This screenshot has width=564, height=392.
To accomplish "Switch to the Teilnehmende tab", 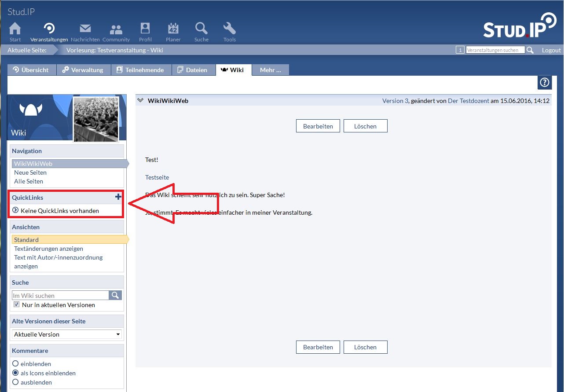I will pyautogui.click(x=140, y=70).
